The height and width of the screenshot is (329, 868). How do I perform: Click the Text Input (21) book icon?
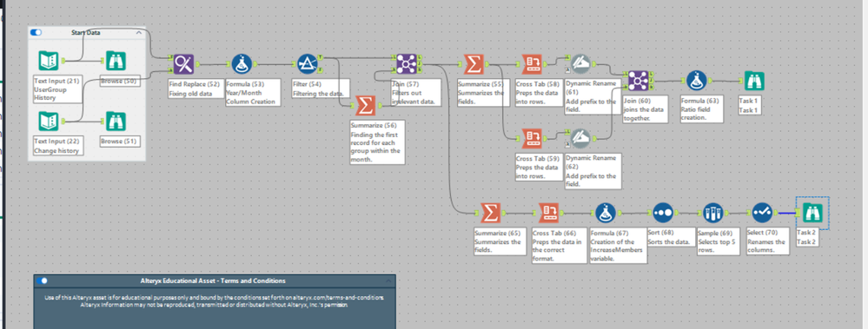point(48,60)
